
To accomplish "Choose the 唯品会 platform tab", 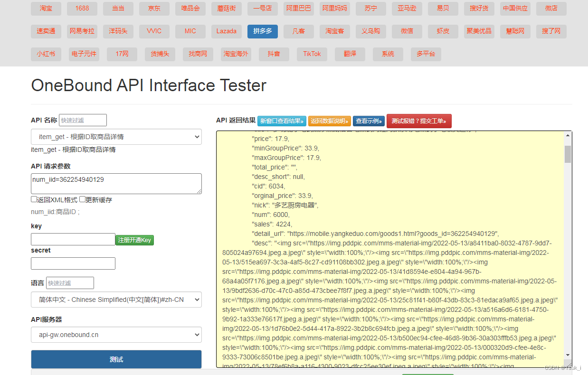I will (x=190, y=9).
